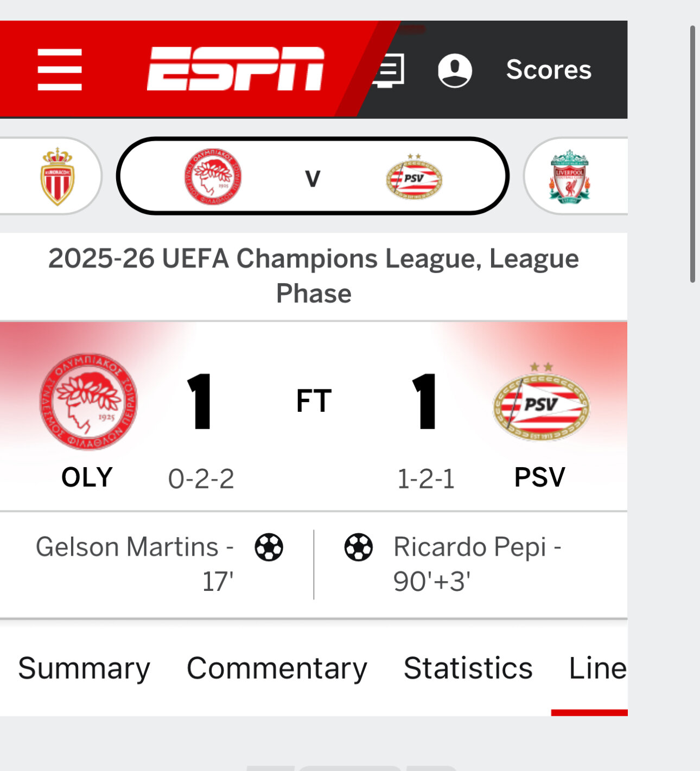Image resolution: width=700 pixels, height=771 pixels.
Task: Click the soccer ball beside Ricardo Pepi
Action: pos(359,547)
